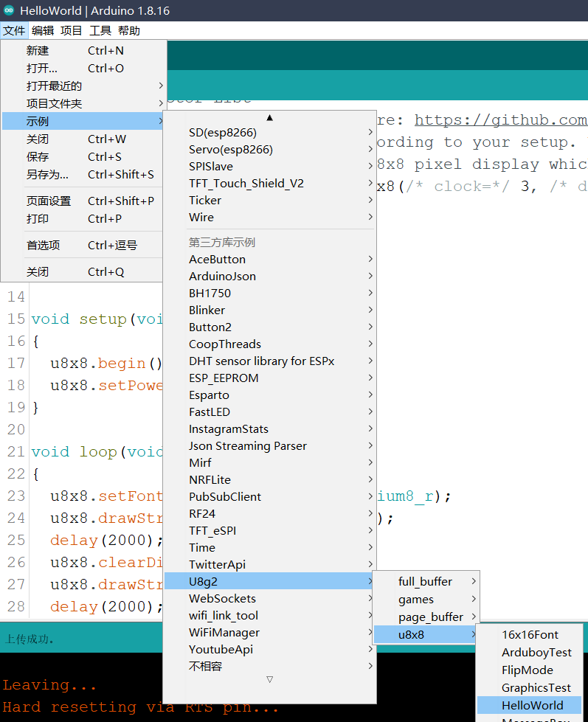Open page_buffer submenu
Viewport: 588px width, 722px height.
click(x=426, y=617)
